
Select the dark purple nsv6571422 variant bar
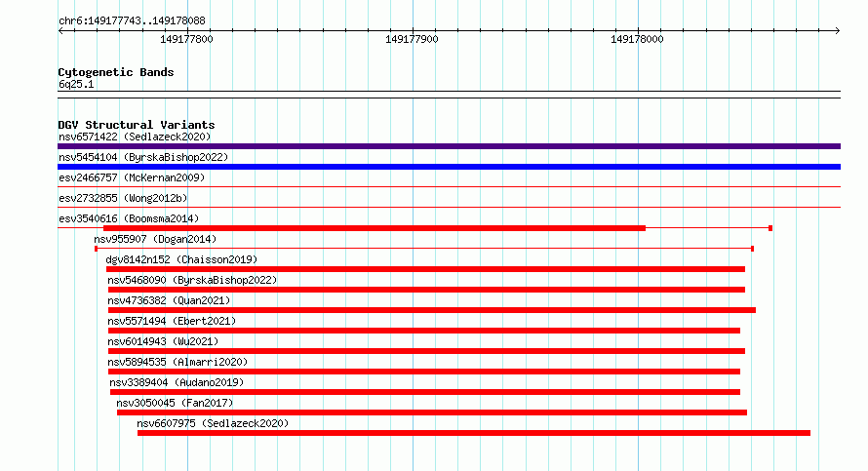point(449,146)
